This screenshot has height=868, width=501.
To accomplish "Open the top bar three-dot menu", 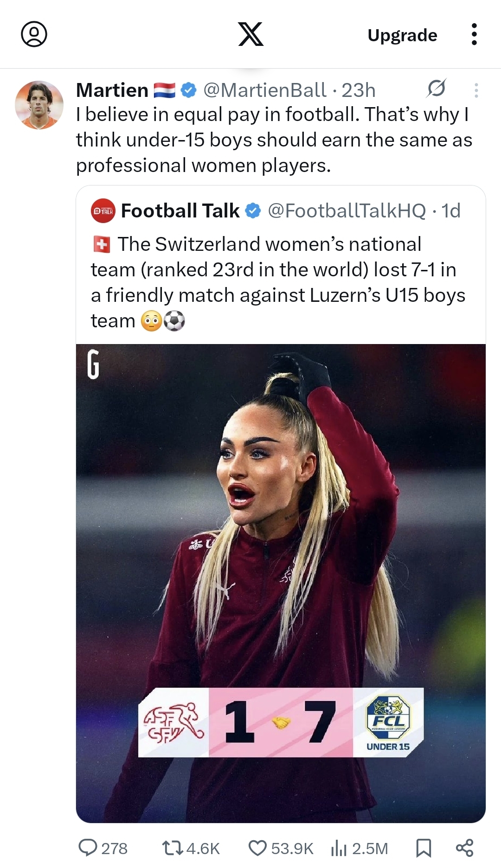I will pos(474,34).
